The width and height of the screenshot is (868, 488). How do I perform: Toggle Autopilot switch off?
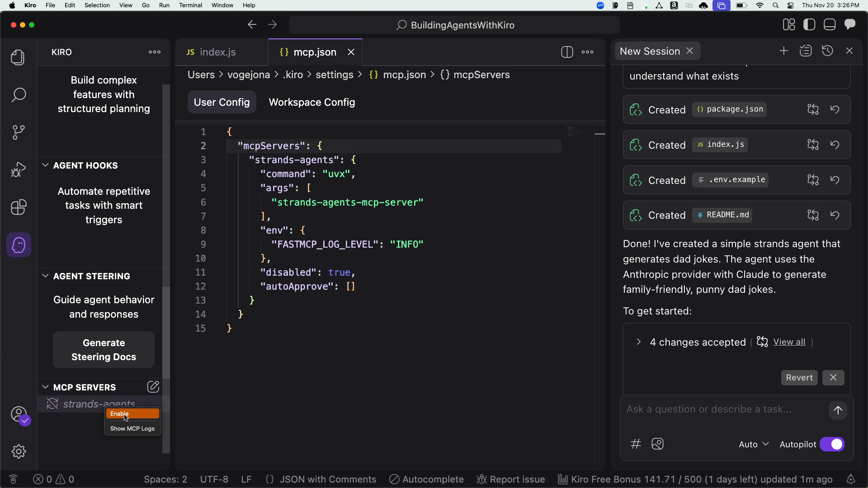pos(832,444)
